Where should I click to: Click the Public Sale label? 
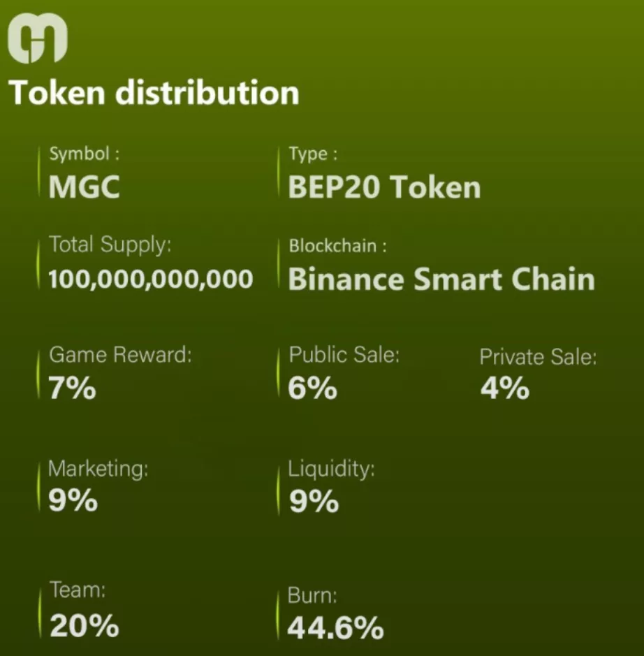[x=344, y=355]
